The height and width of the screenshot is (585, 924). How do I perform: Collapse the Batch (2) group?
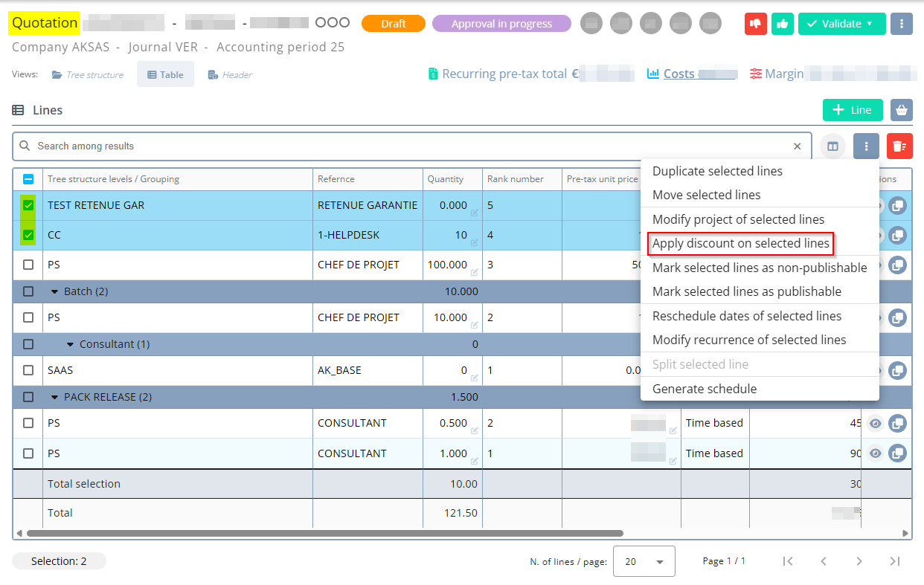pyautogui.click(x=55, y=291)
